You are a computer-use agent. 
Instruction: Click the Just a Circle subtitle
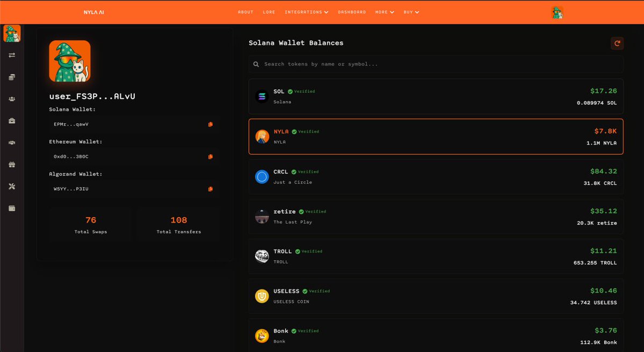pyautogui.click(x=293, y=182)
